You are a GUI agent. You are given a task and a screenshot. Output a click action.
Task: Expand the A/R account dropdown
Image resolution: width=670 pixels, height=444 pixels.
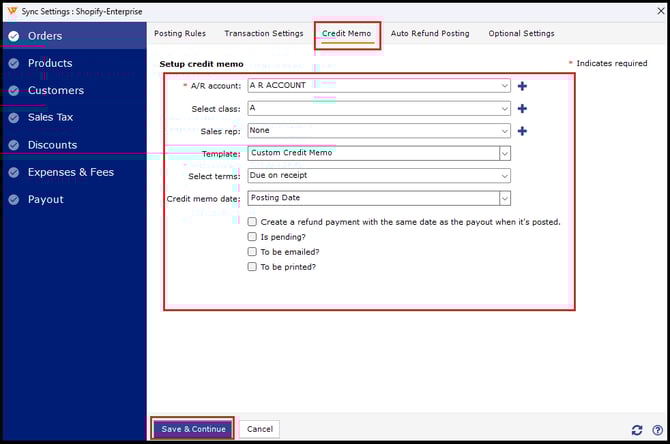click(x=504, y=86)
